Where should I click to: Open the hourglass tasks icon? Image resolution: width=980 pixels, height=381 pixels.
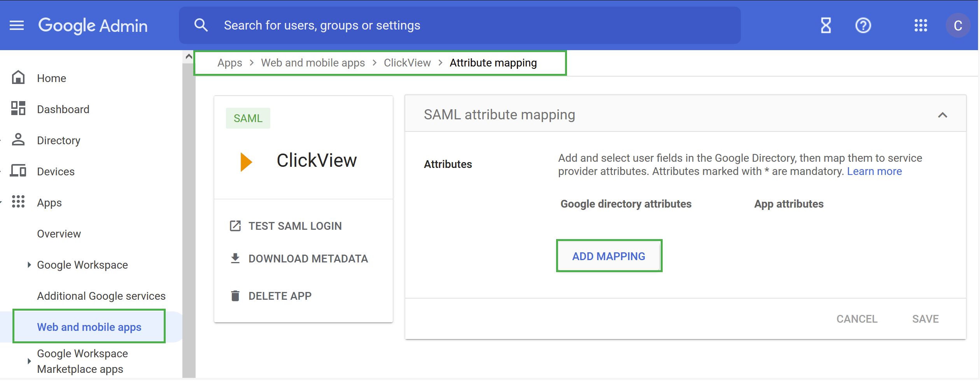826,26
